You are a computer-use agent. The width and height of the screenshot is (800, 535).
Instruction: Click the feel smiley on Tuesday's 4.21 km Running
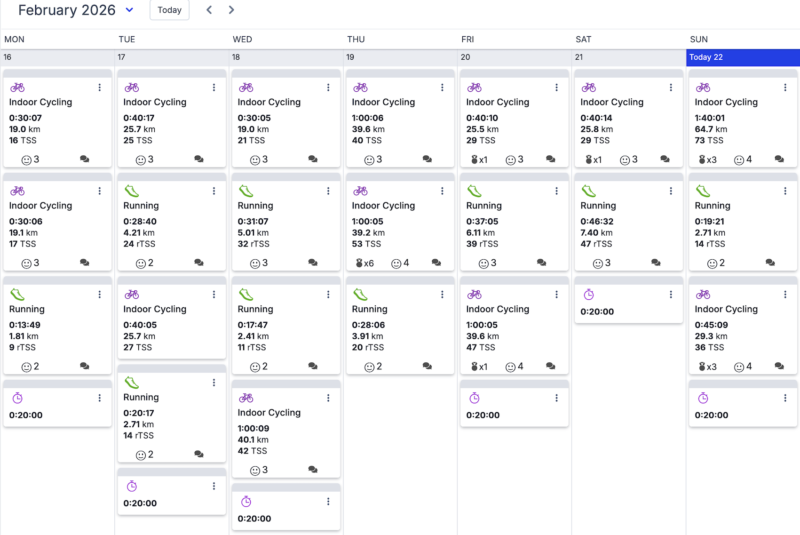pyautogui.click(x=141, y=263)
